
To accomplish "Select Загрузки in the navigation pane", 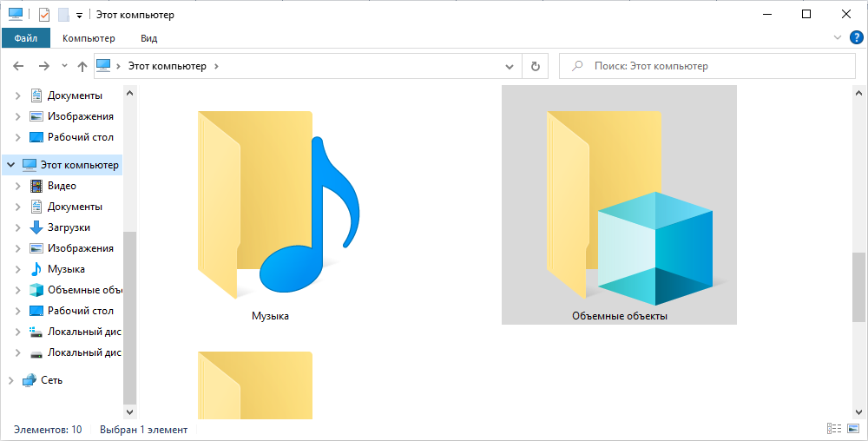I will 69,227.
